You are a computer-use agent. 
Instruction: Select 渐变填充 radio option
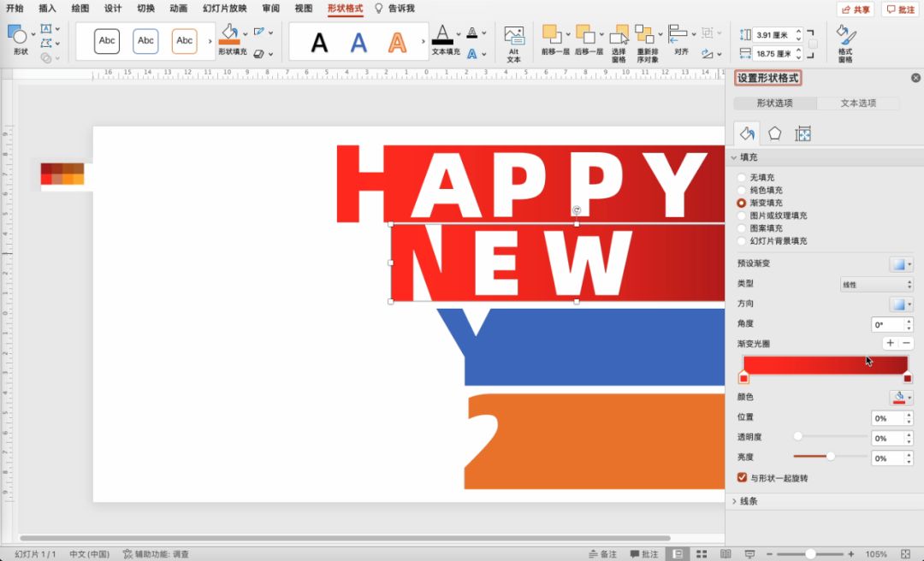tap(741, 203)
